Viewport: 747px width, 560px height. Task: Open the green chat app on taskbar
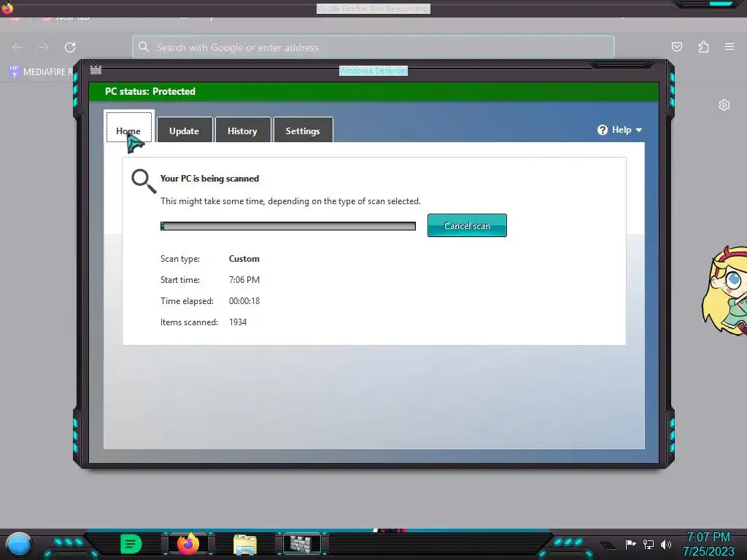(x=131, y=544)
